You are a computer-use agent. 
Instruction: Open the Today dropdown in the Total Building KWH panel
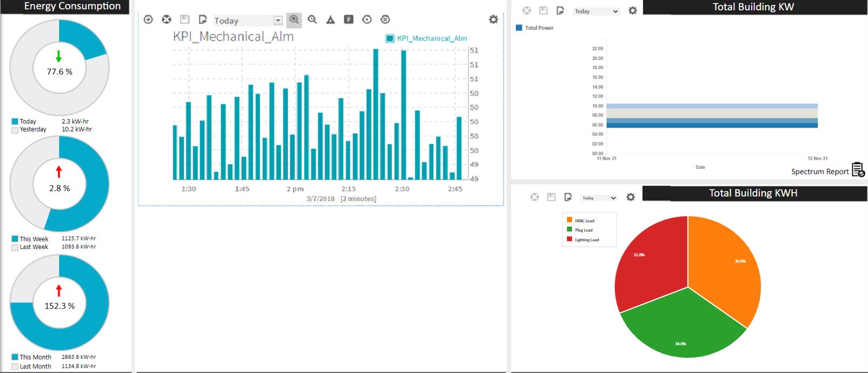click(599, 198)
